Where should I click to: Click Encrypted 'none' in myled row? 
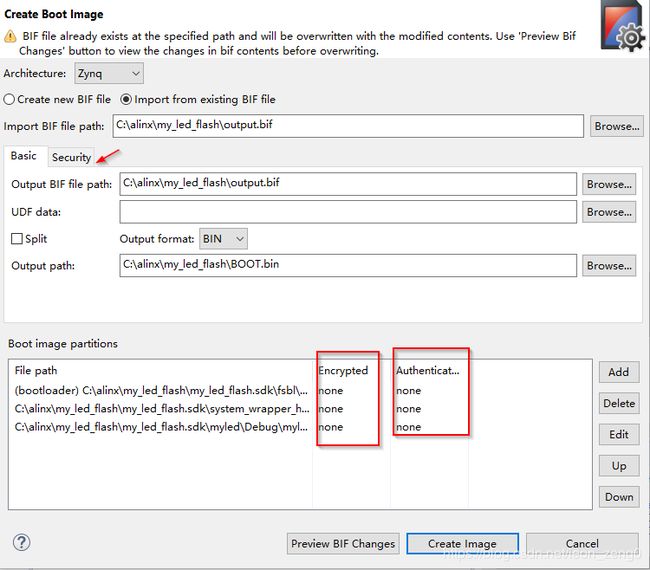[330, 427]
